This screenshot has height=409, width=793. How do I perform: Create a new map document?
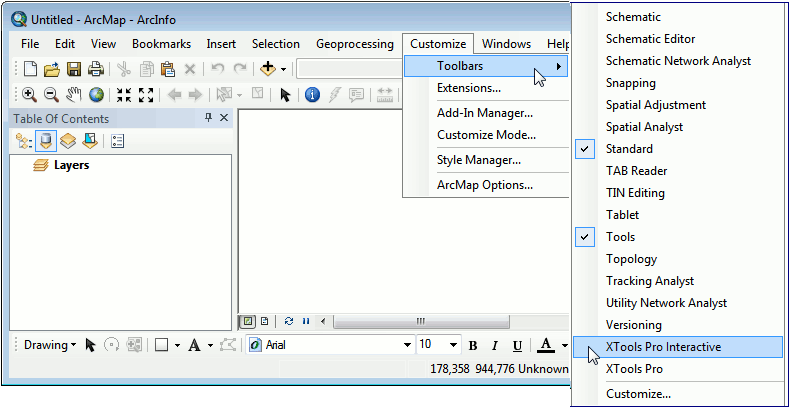point(31,68)
